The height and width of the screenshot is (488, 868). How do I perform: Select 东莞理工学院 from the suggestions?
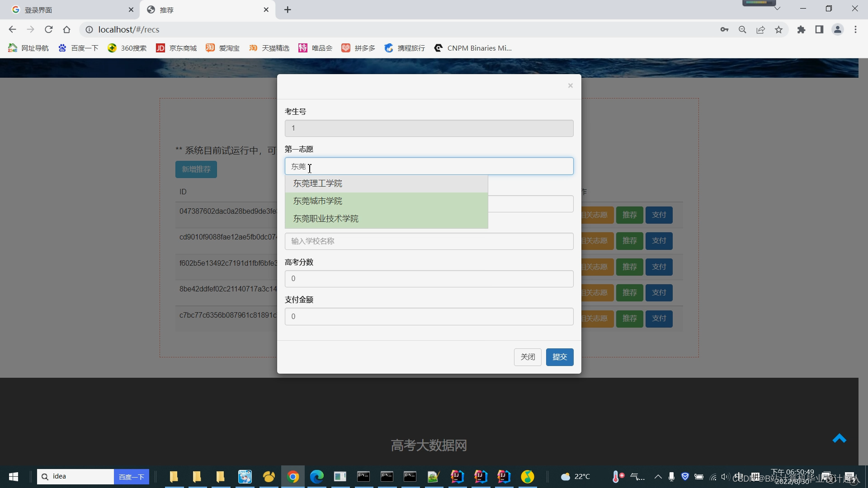tap(317, 183)
